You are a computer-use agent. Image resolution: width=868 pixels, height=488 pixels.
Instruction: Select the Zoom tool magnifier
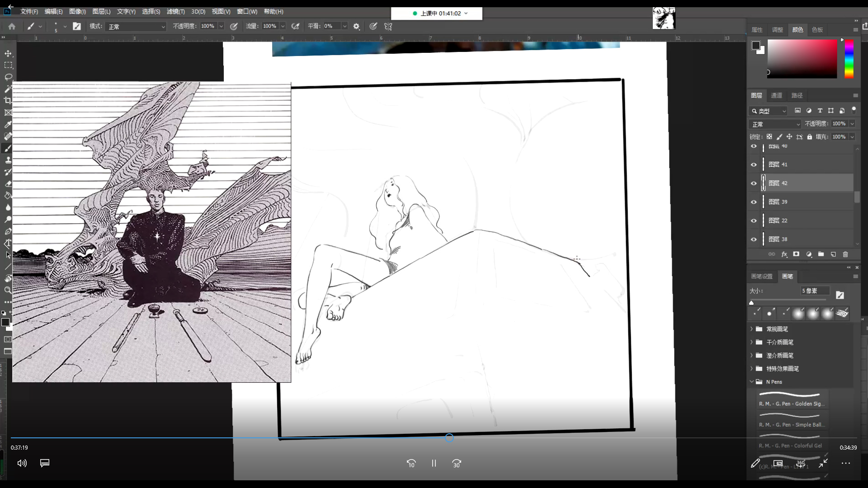tap(8, 290)
